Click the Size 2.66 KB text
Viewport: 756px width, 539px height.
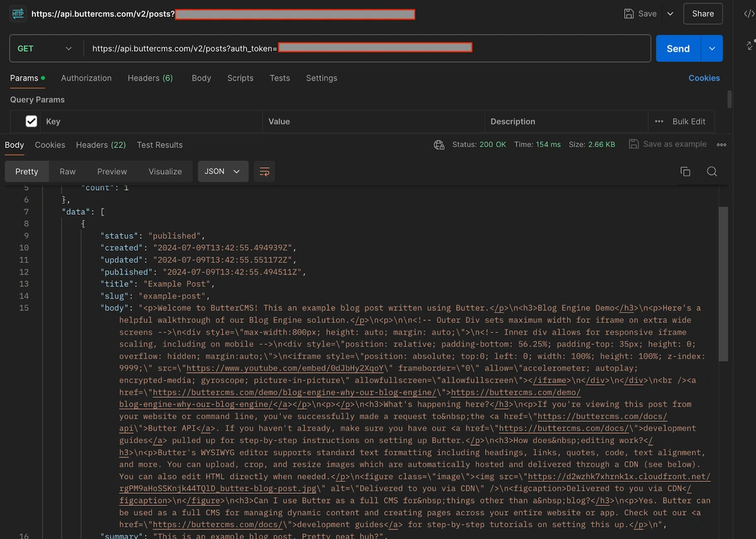tap(592, 144)
